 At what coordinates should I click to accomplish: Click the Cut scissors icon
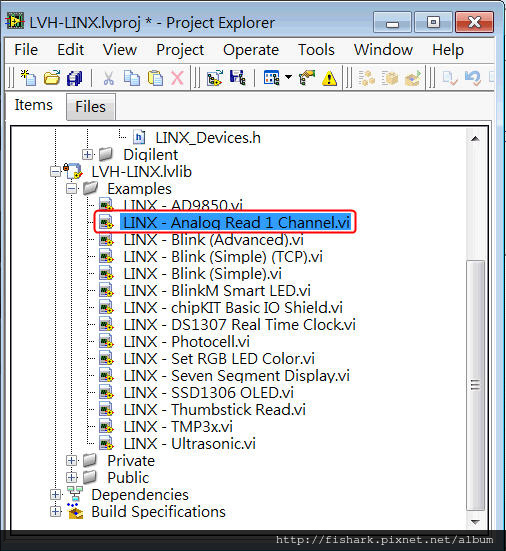(109, 78)
